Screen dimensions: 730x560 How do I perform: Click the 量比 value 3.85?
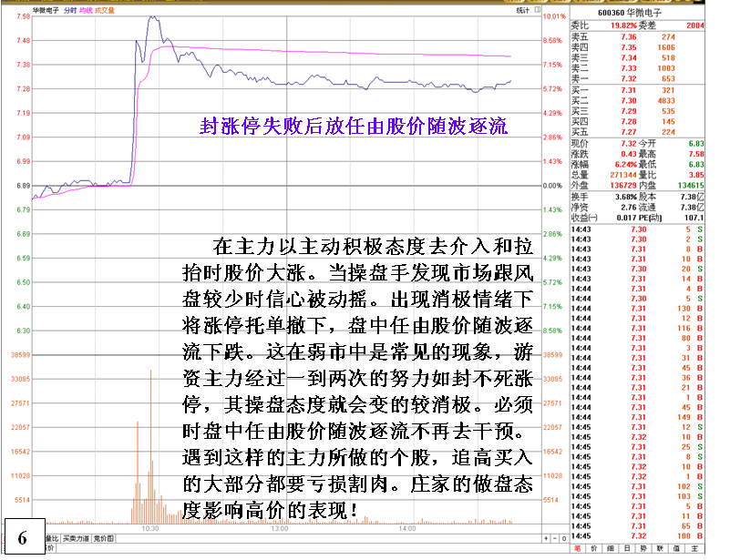(696, 175)
